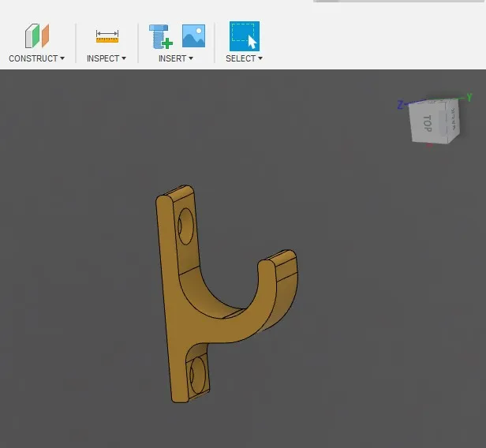Click the Insert McMaster-Carr bolt icon
Screen dimensions: 486x448
coord(161,36)
